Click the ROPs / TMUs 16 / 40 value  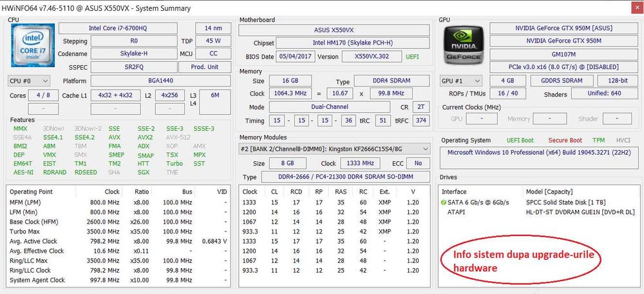[507, 93]
